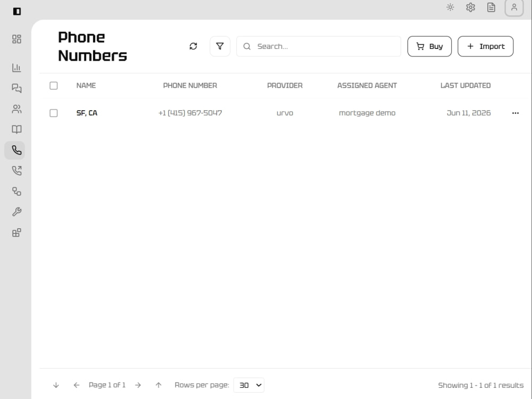Switch theme with the sun icon
Screen dimensions: 532x399
(x=450, y=7)
